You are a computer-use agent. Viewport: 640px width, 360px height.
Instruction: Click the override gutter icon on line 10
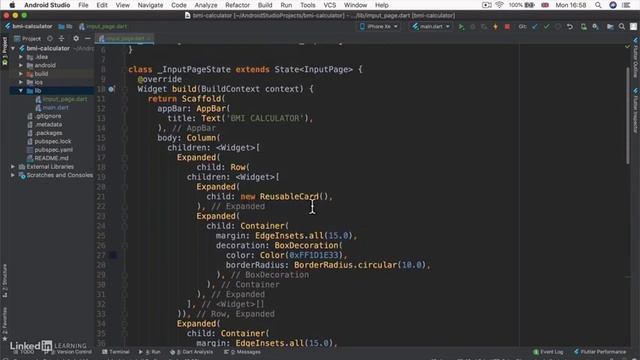coord(111,89)
